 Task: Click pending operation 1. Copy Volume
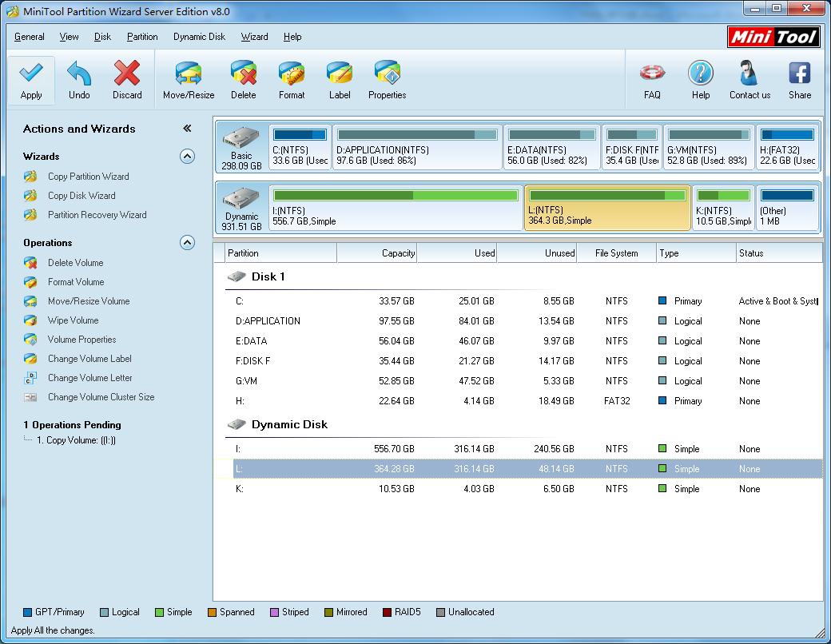76,440
